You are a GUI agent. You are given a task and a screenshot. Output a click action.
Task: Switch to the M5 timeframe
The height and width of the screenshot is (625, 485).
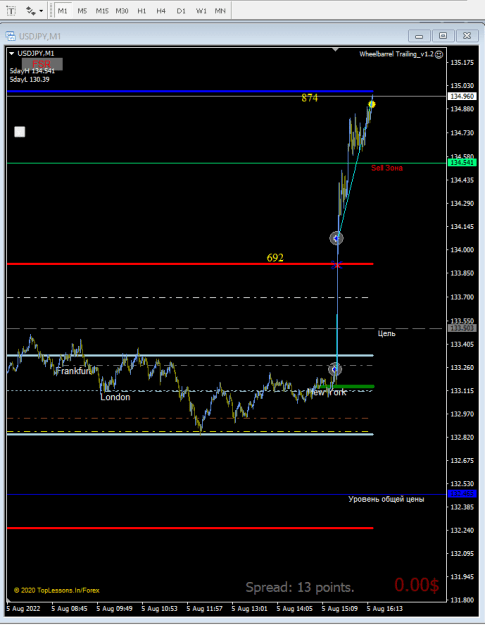point(82,11)
